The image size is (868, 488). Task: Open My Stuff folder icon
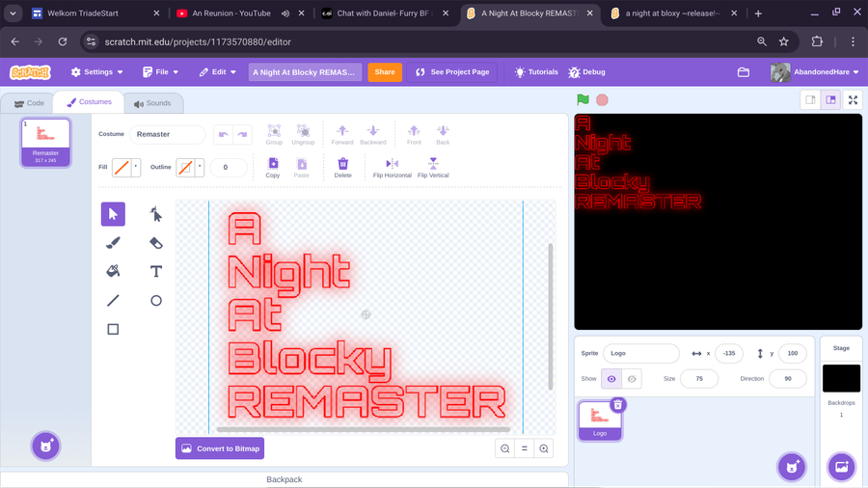744,72
